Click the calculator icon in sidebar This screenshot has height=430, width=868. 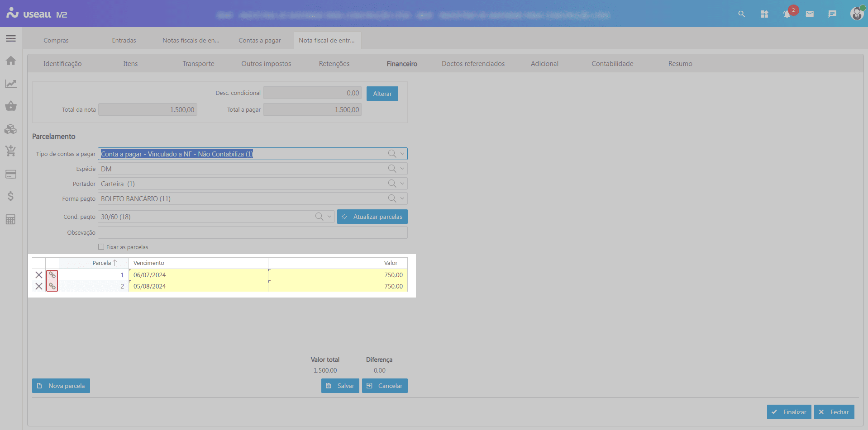(x=11, y=219)
